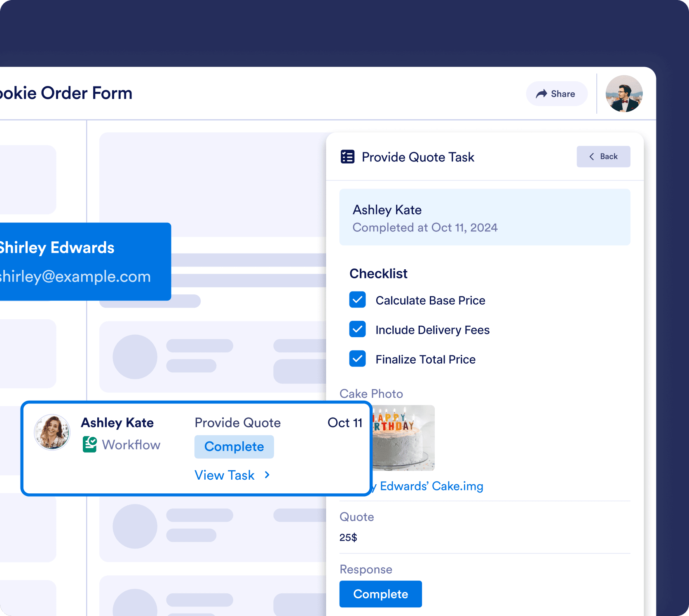Select the Complete status badge in task card

pyautogui.click(x=234, y=447)
